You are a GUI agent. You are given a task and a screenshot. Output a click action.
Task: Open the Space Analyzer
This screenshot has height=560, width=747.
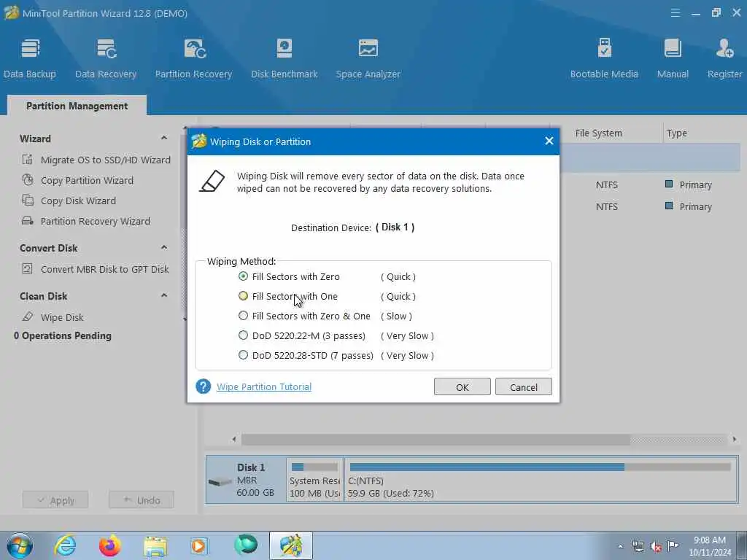tap(368, 58)
